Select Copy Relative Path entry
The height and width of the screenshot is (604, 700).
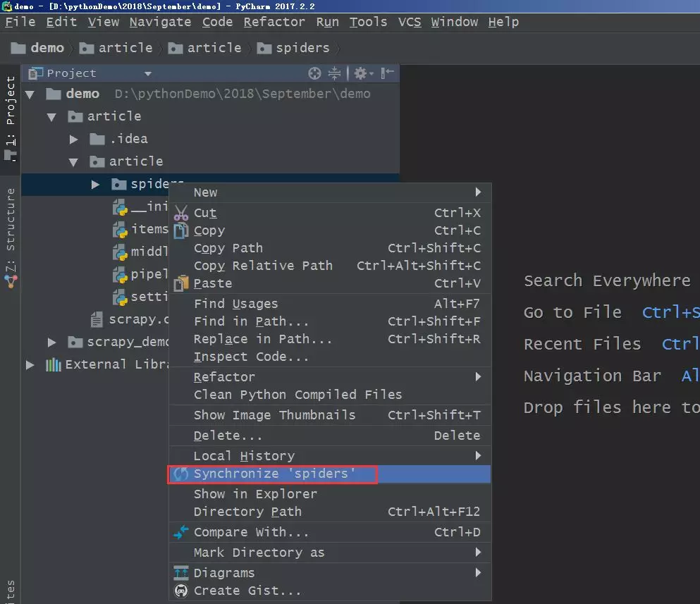(x=330, y=266)
